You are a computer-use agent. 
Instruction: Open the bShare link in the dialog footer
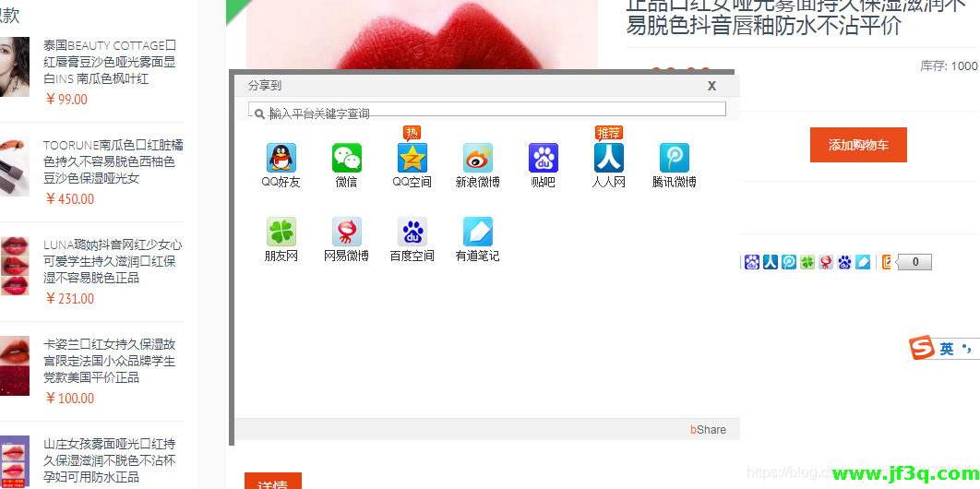pyautogui.click(x=708, y=430)
